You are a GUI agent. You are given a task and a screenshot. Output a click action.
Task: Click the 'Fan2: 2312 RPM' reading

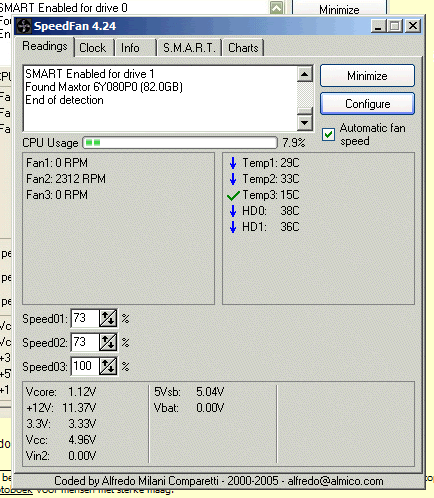66,179
